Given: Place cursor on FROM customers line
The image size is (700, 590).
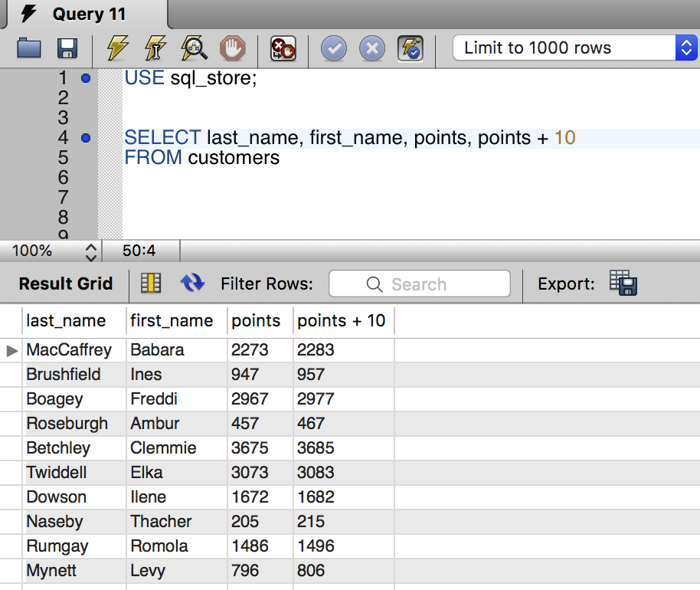Looking at the screenshot, I should [x=201, y=158].
